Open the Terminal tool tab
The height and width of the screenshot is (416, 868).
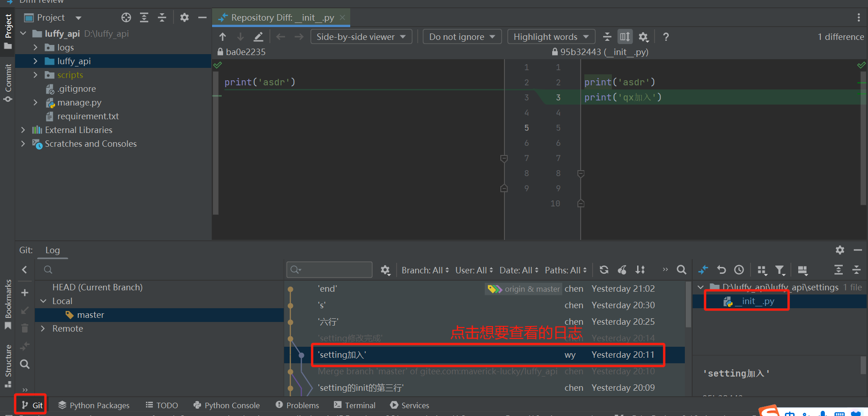pos(355,405)
